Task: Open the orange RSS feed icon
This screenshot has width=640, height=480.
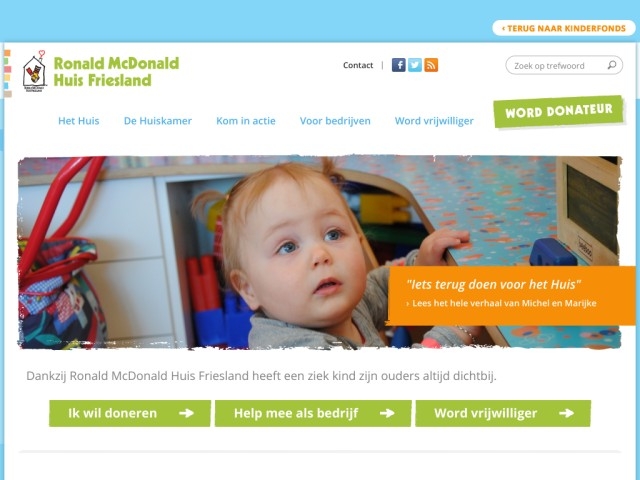Action: (x=431, y=65)
